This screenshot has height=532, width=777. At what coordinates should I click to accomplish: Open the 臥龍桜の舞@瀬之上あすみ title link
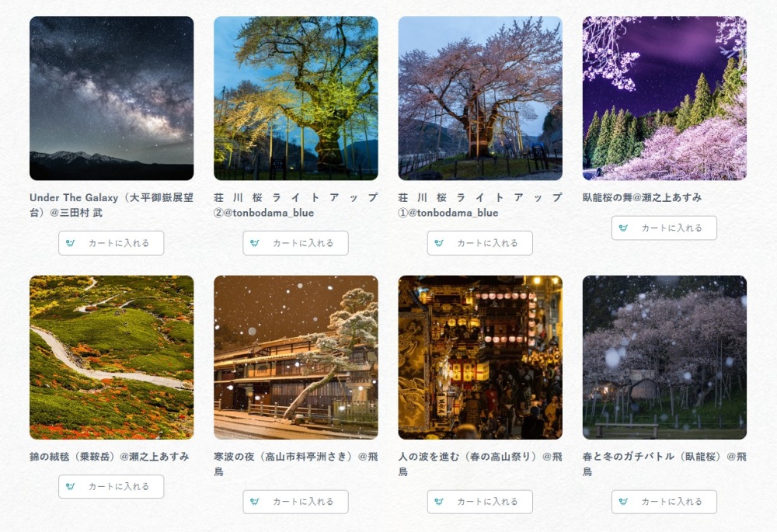[x=643, y=197]
